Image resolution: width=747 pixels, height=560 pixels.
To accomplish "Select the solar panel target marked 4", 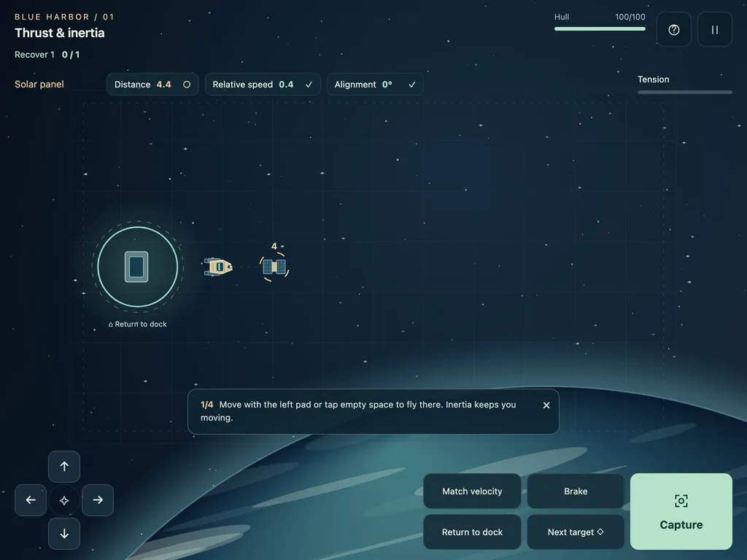I will pyautogui.click(x=274, y=267).
